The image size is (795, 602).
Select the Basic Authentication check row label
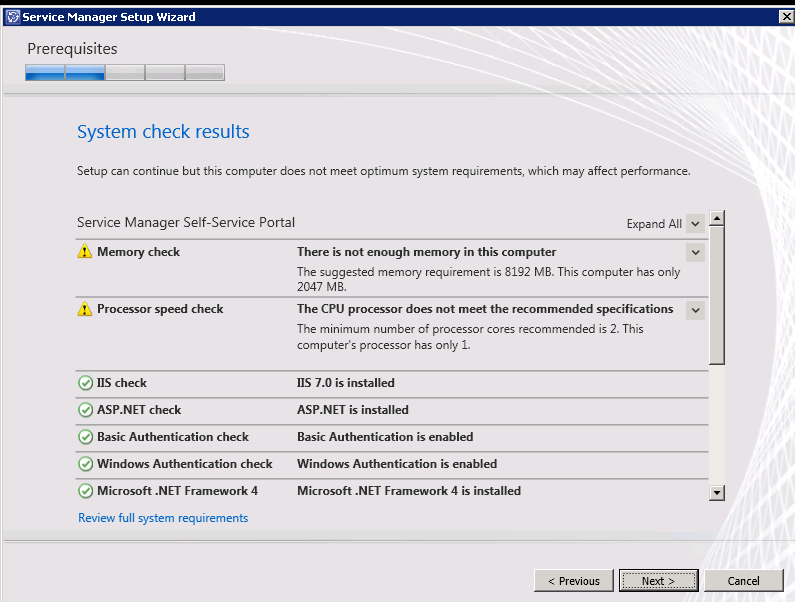pyautogui.click(x=173, y=437)
